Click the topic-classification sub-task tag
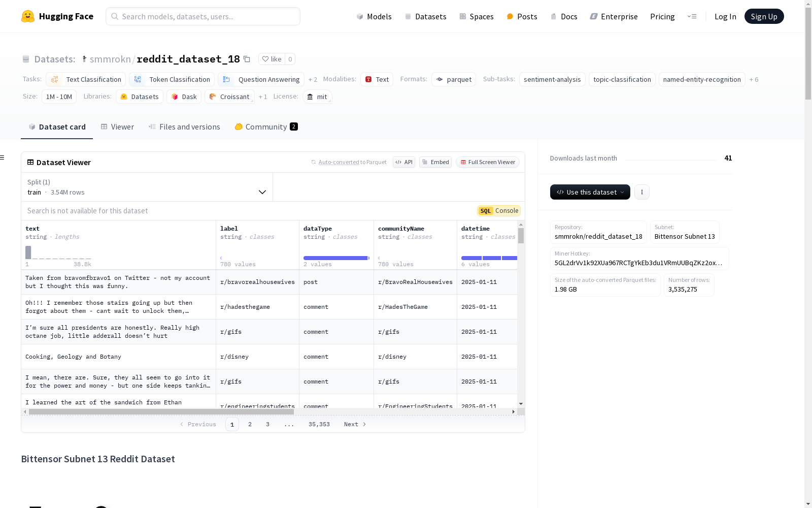Image resolution: width=812 pixels, height=508 pixels. pyautogui.click(x=622, y=79)
